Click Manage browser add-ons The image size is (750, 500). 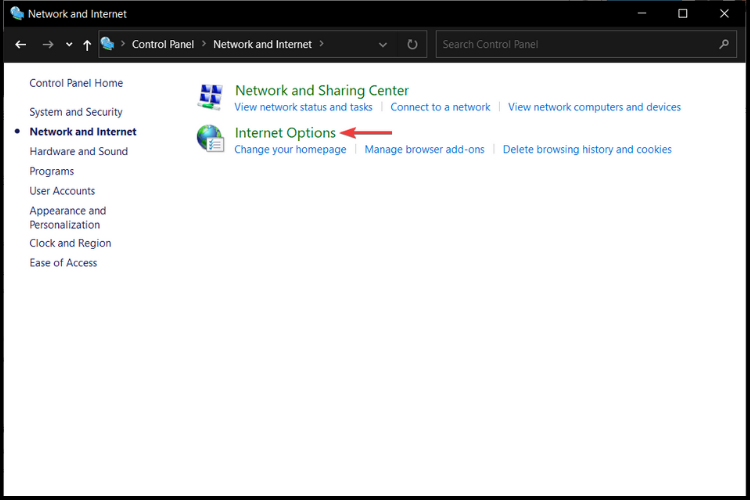[424, 149]
